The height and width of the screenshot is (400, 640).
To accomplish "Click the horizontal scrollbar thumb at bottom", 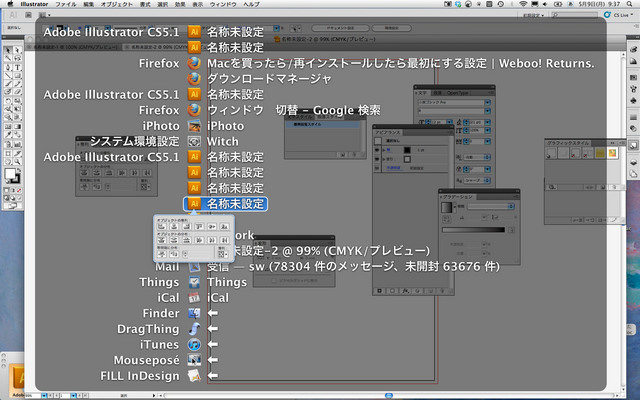I will 389,396.
